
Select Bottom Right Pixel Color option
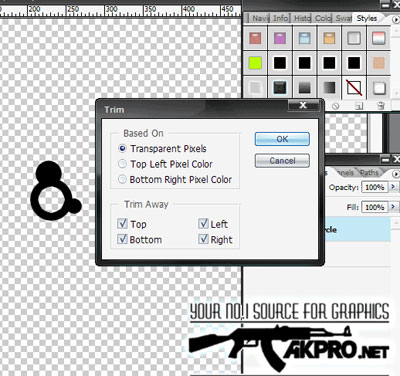(122, 179)
